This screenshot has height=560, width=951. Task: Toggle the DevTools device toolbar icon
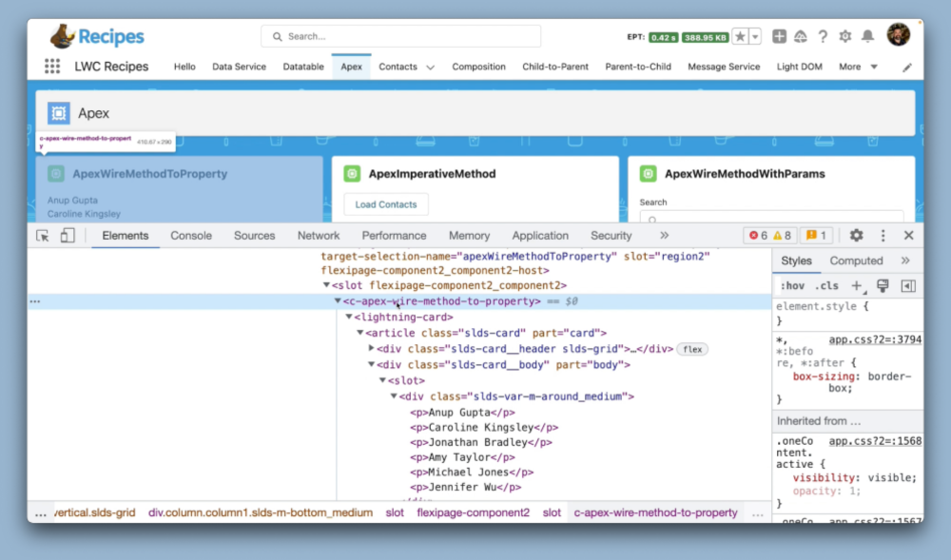pos(68,235)
